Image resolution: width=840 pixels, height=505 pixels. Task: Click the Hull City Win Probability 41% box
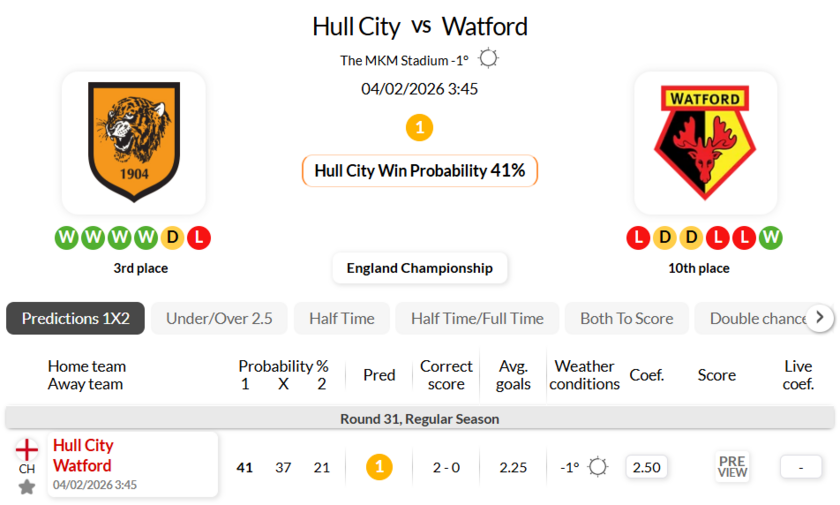coord(420,171)
